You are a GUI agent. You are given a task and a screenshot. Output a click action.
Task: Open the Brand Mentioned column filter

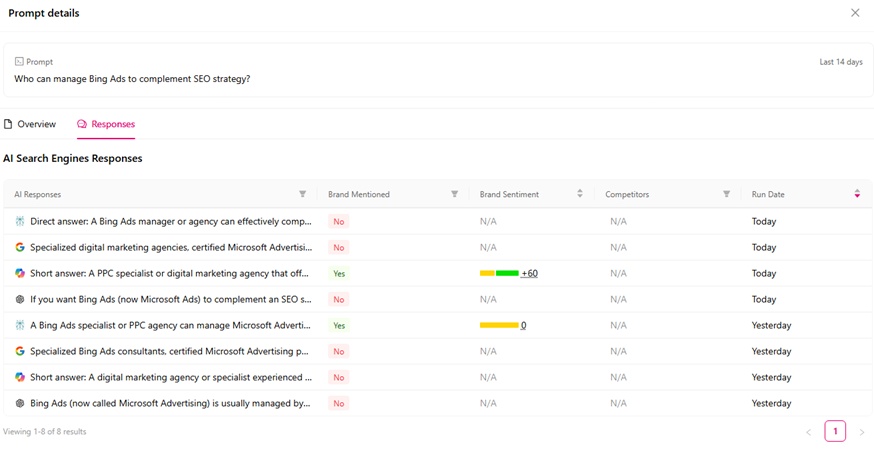pos(454,194)
